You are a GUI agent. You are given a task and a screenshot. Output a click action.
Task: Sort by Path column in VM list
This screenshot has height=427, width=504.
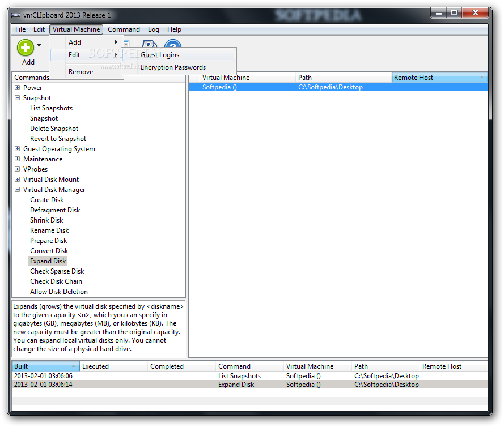[344, 78]
